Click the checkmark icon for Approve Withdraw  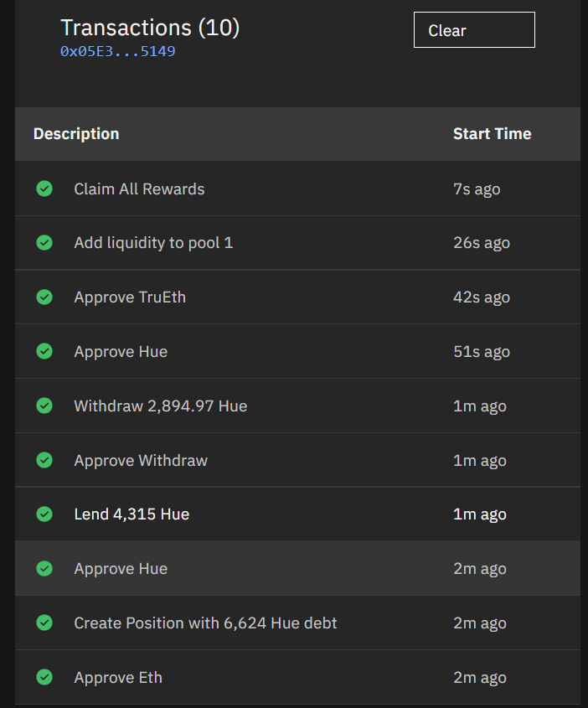(44, 460)
